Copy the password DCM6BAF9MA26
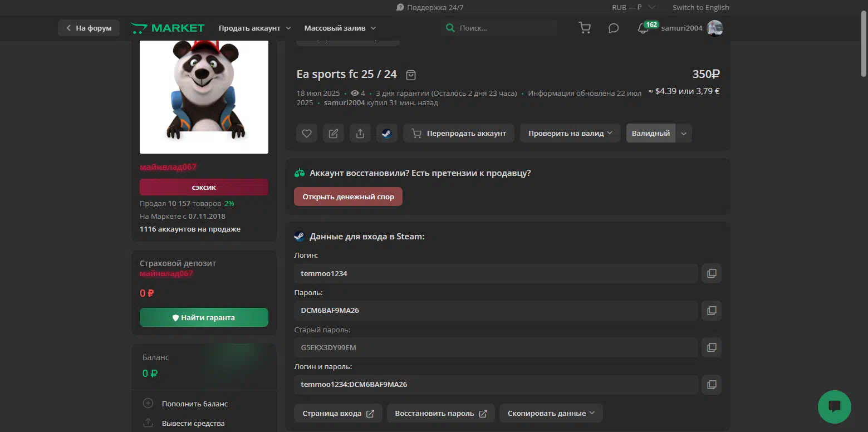868x432 pixels. click(712, 311)
